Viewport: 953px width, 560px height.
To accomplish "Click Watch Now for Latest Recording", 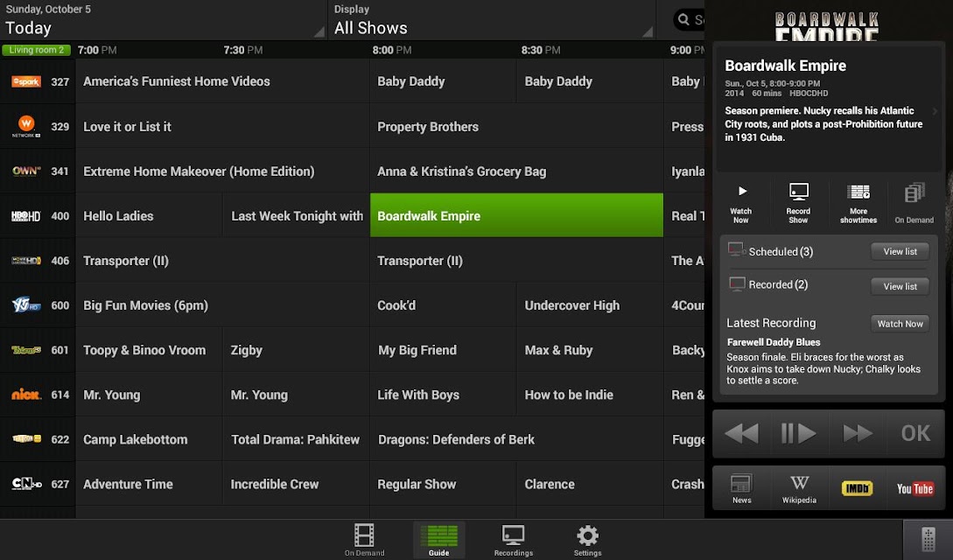I will tap(900, 324).
